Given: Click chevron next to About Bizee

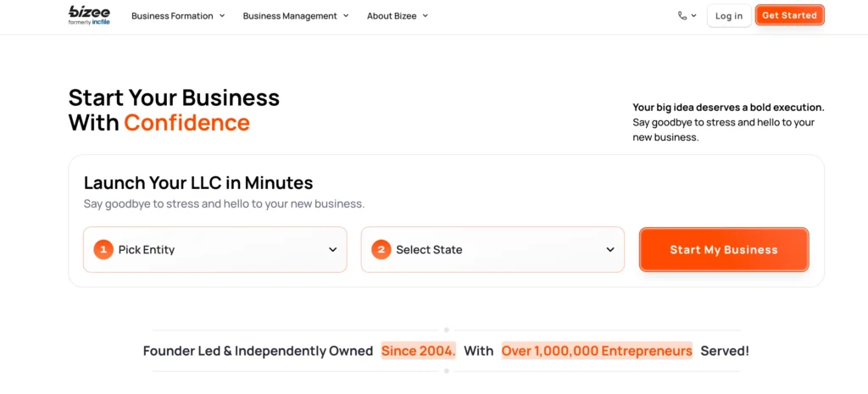Looking at the screenshot, I should pyautogui.click(x=426, y=15).
